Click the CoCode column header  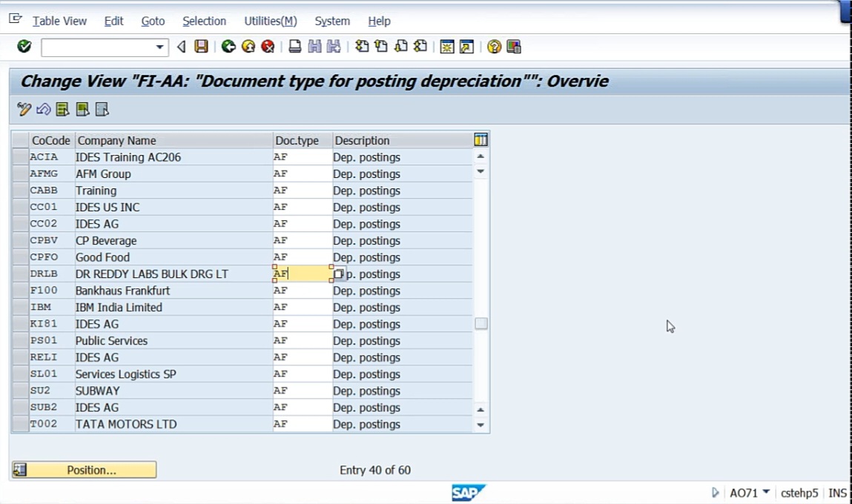pyautogui.click(x=51, y=141)
